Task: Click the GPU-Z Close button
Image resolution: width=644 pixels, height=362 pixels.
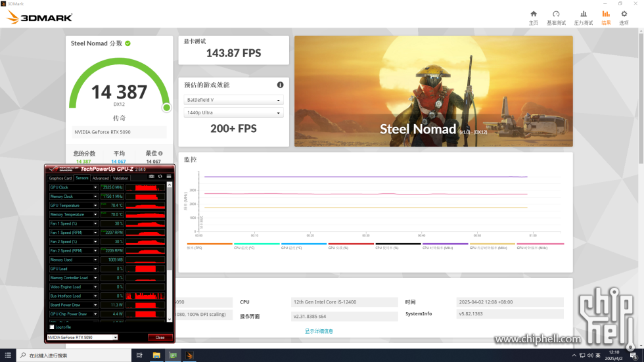Action: [160, 338]
